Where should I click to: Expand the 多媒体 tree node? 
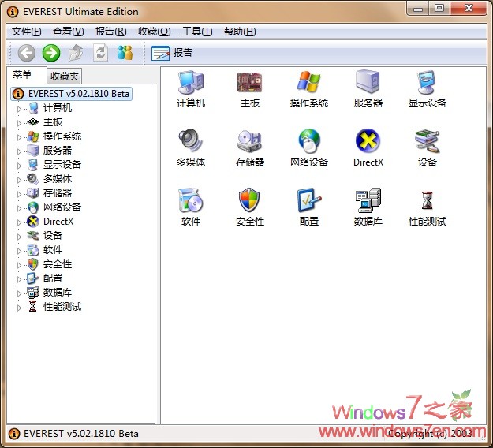point(19,180)
